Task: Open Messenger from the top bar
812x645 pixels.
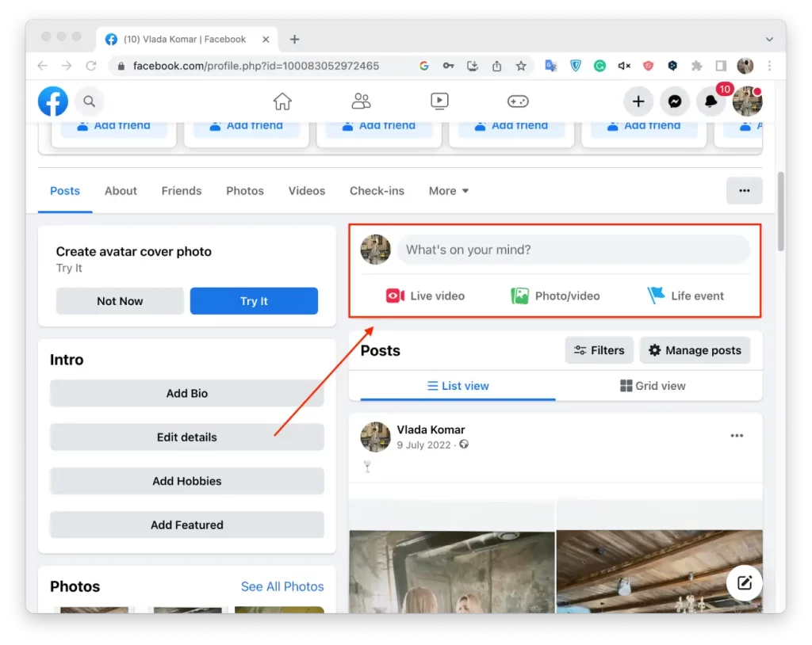Action: 674,101
